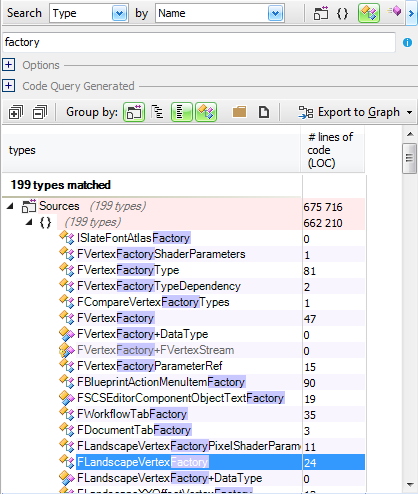Click the namespace braces icon in search bar
This screenshot has width=418, height=494.
(x=342, y=13)
